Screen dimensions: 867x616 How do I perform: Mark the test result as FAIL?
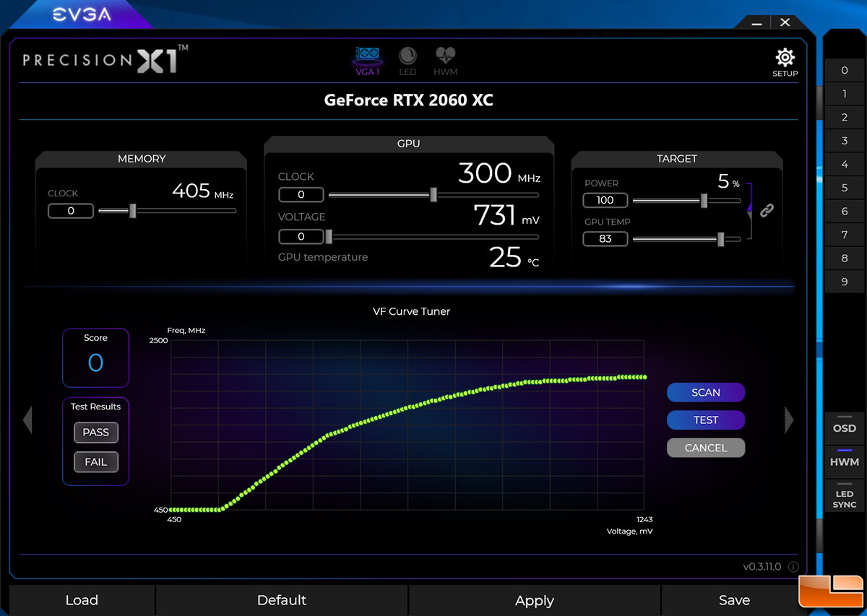pos(95,462)
